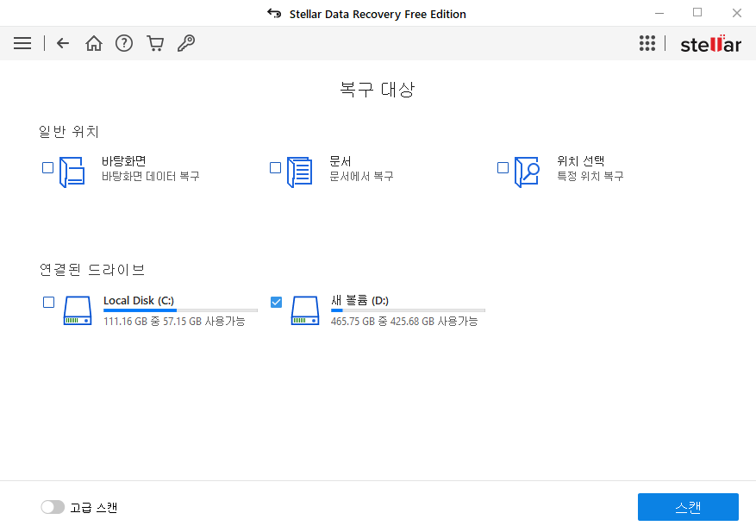This screenshot has width=756, height=532.
Task: Enable the 문서 recovery checkbox
Action: pos(276,168)
